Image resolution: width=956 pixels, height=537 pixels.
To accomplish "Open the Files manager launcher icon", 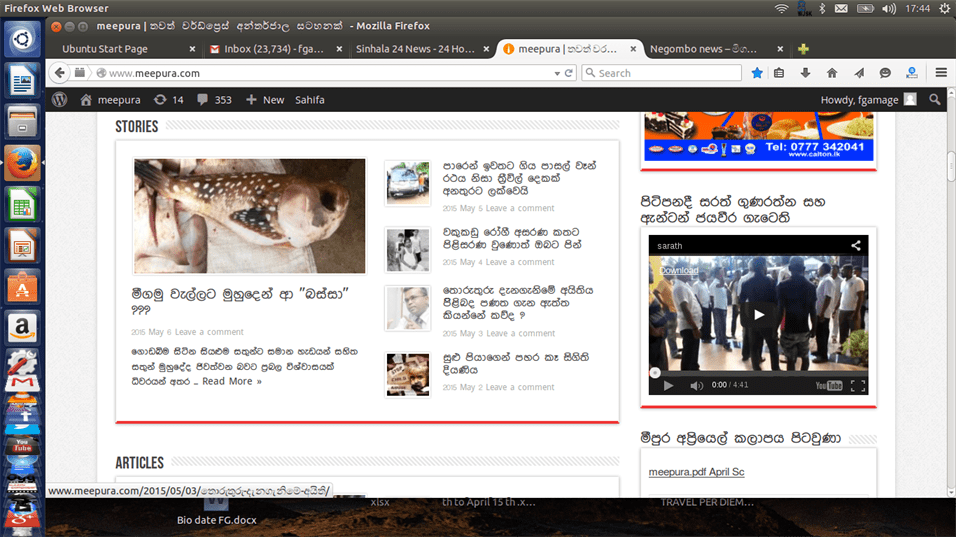I will [23, 121].
